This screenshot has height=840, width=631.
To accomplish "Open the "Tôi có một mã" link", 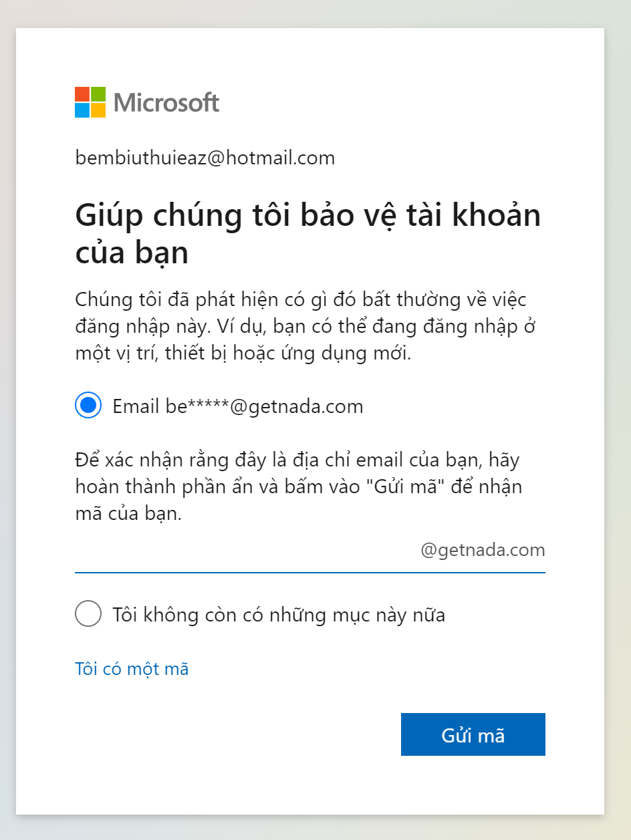I will pyautogui.click(x=132, y=668).
